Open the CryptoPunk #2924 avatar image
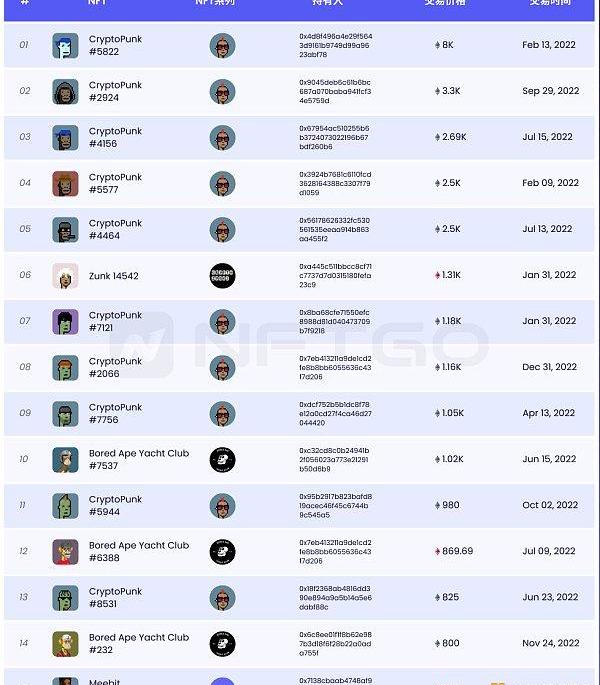The height and width of the screenshot is (685, 600). (x=65, y=92)
